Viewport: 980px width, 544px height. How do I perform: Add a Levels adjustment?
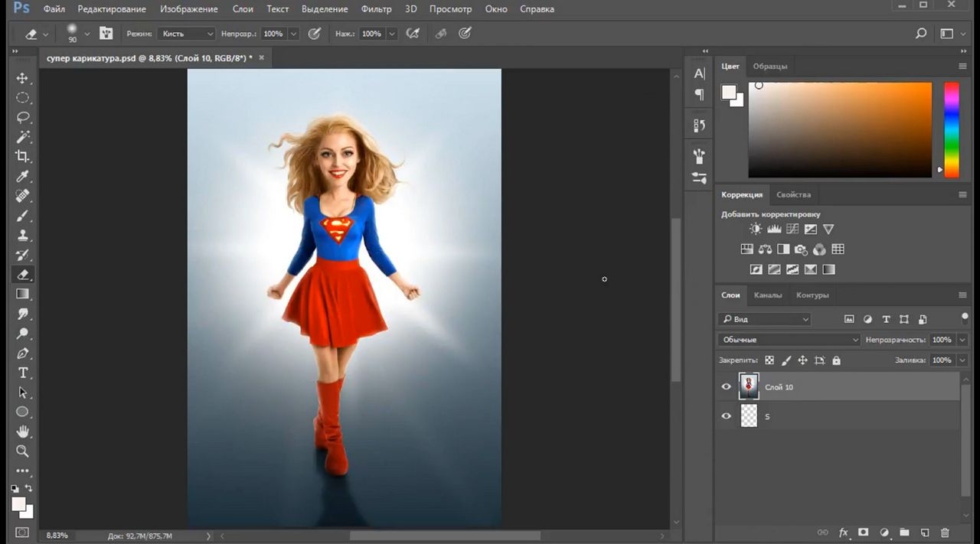[x=774, y=229]
